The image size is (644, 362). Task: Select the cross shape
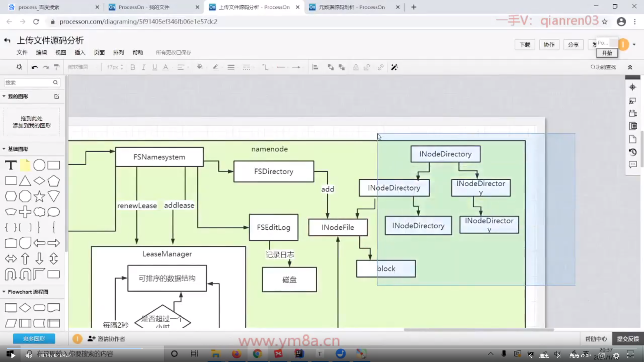click(x=25, y=212)
